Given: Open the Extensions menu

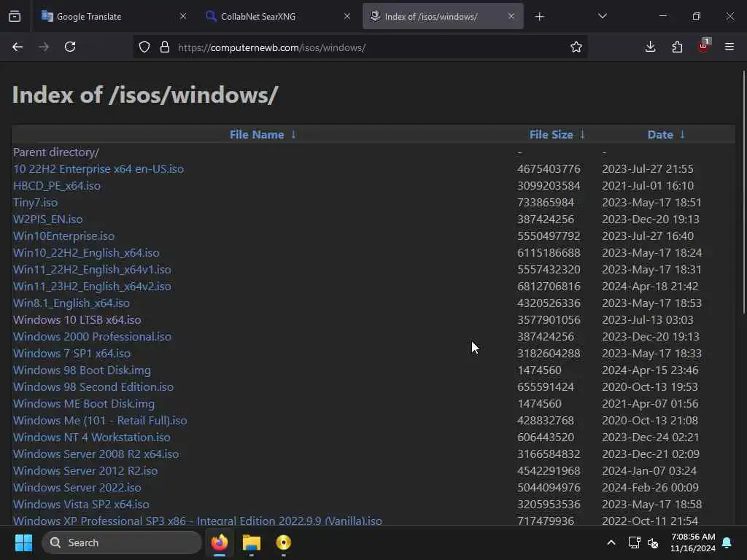Looking at the screenshot, I should click(677, 47).
